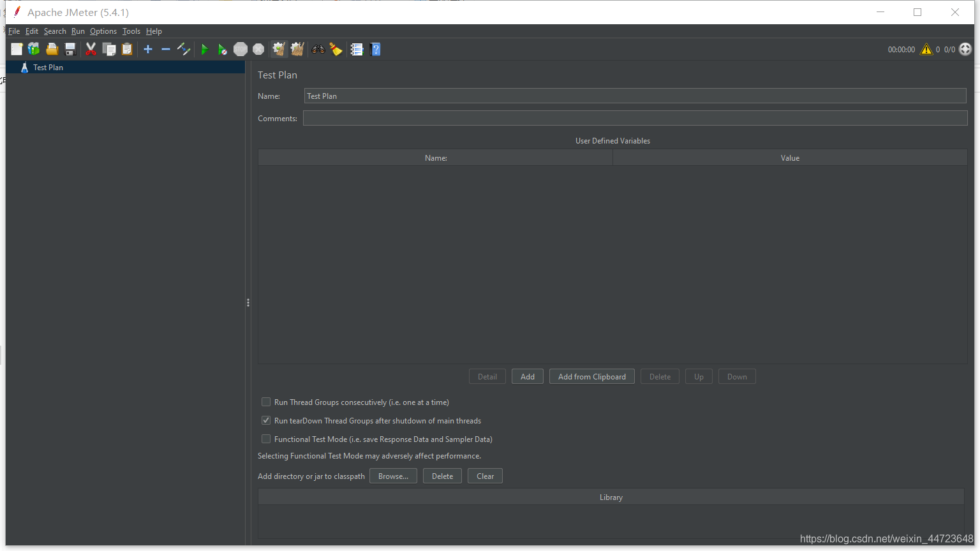Click the Stop sign icon
980x551 pixels.
pos(241,49)
